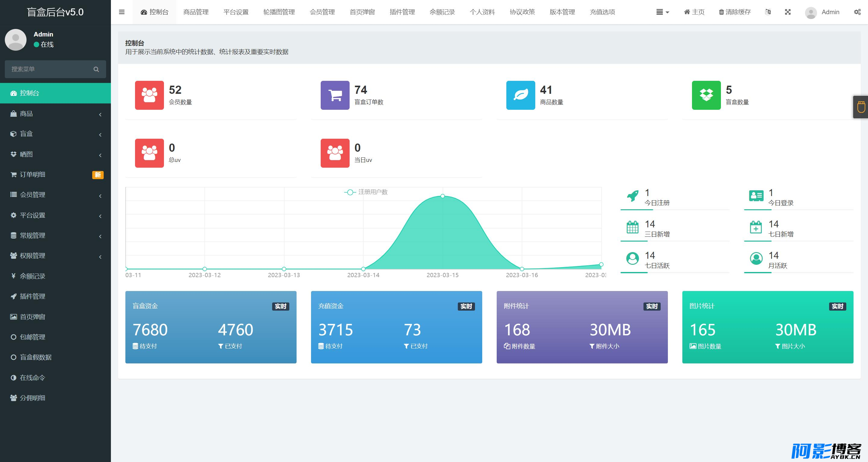This screenshot has width=868, height=462.
Task: Open the settings gears icon at top right
Action: 857,12
